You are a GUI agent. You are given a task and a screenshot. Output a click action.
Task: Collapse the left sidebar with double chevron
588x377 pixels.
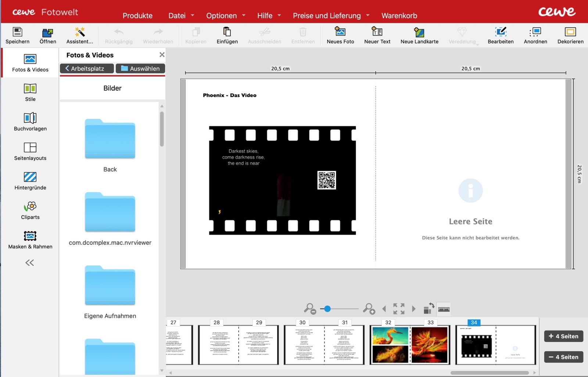pyautogui.click(x=30, y=263)
